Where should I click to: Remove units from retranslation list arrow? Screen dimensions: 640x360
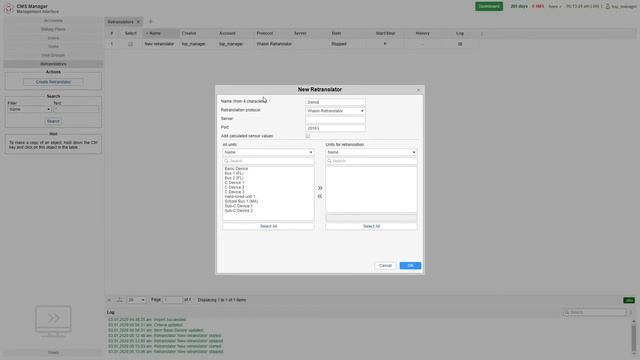pyautogui.click(x=320, y=196)
